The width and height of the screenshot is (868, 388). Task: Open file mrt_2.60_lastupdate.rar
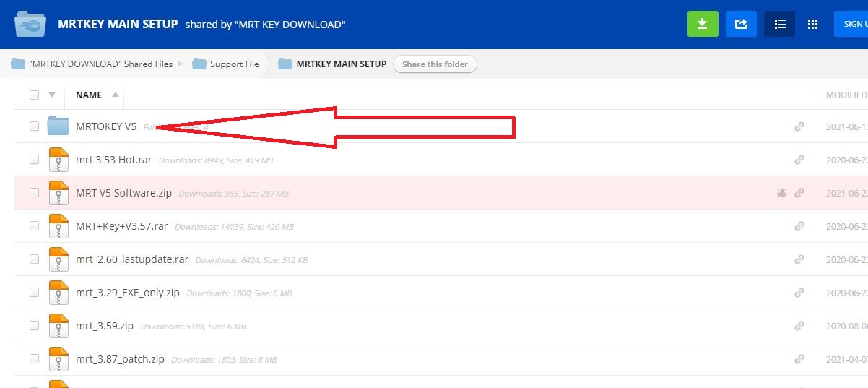tap(132, 259)
